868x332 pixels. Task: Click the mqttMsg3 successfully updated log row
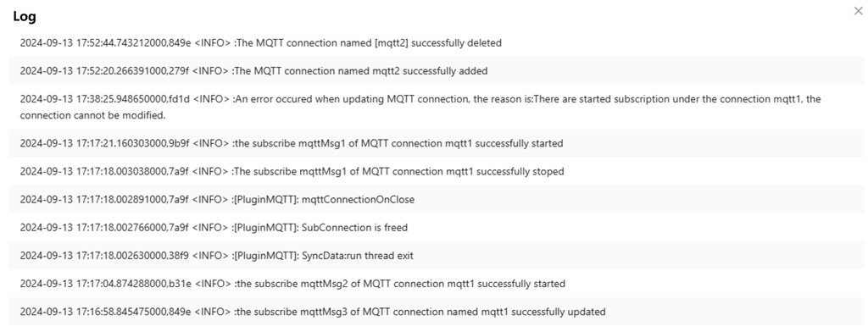point(437,312)
